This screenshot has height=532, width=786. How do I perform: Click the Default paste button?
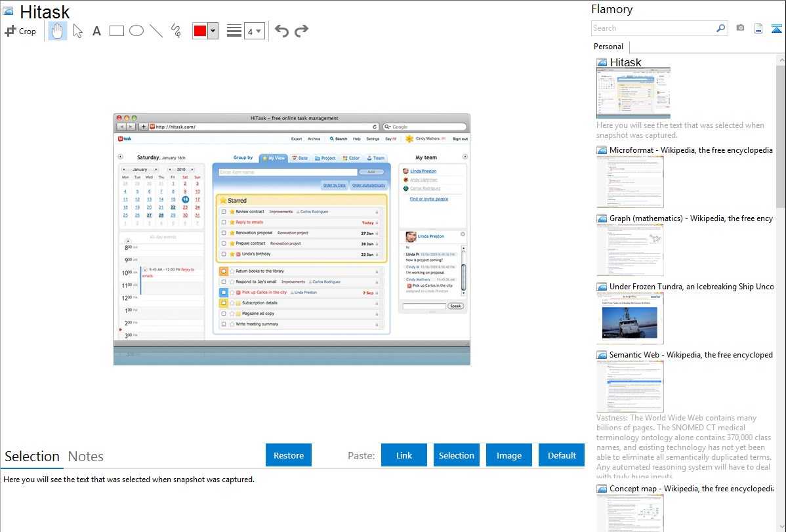(x=562, y=455)
